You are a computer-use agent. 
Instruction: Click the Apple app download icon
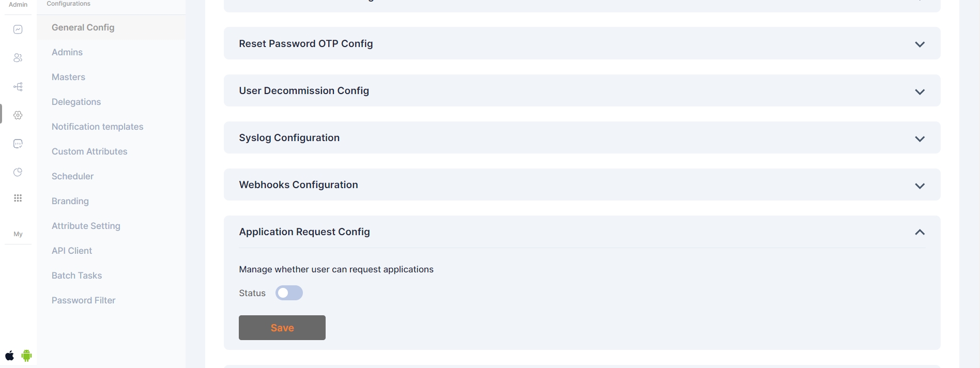pyautogui.click(x=10, y=356)
